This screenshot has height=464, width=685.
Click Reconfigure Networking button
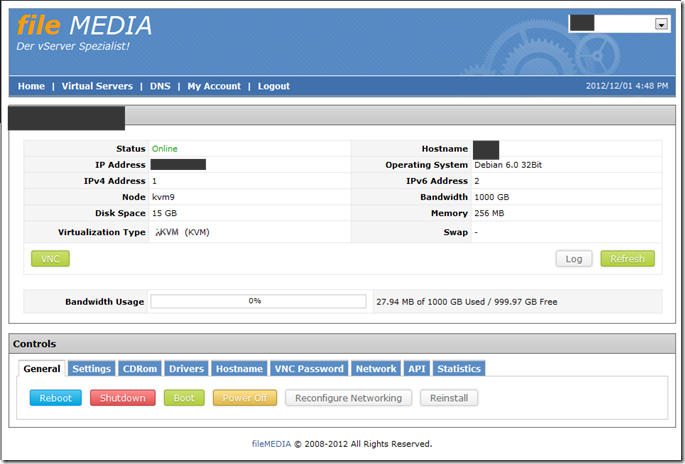(x=349, y=398)
